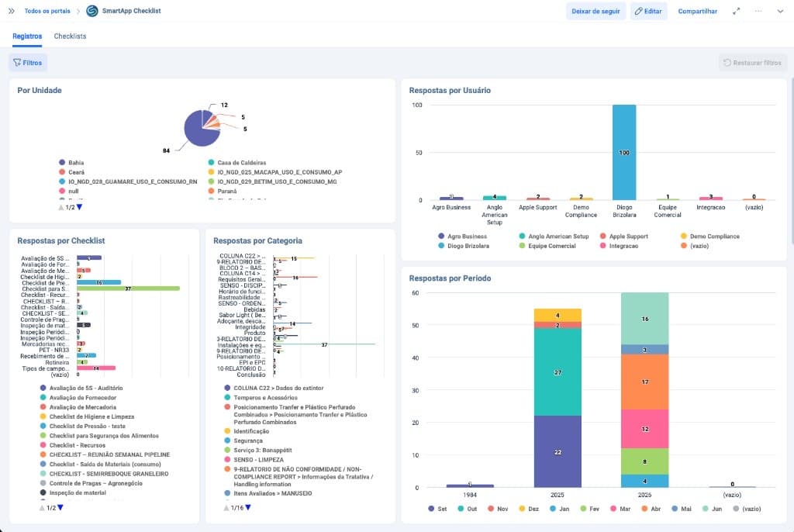Screen dimensions: 794x532
Task: Toggle the Abr month legend item
Action: coord(651,509)
